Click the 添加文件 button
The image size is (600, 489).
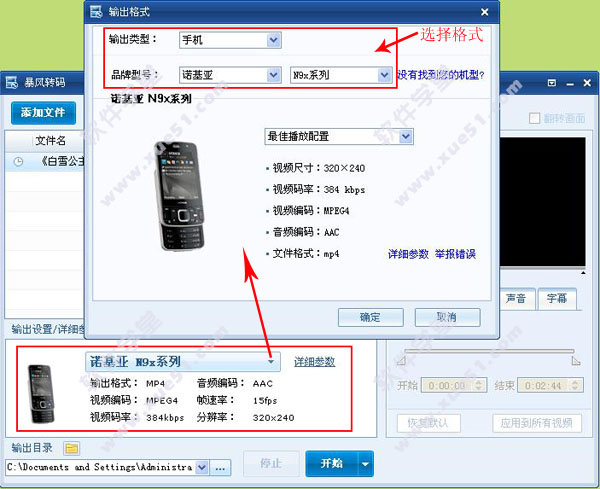43,113
